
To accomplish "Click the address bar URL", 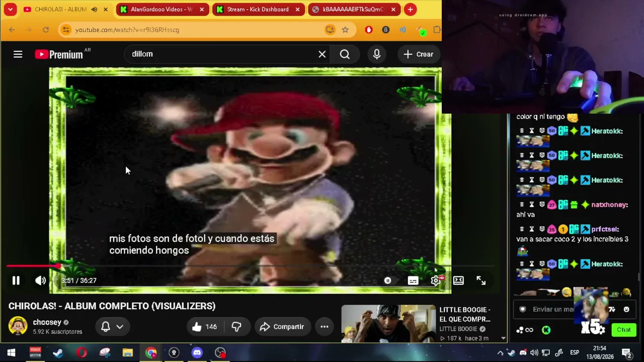I will point(127,30).
